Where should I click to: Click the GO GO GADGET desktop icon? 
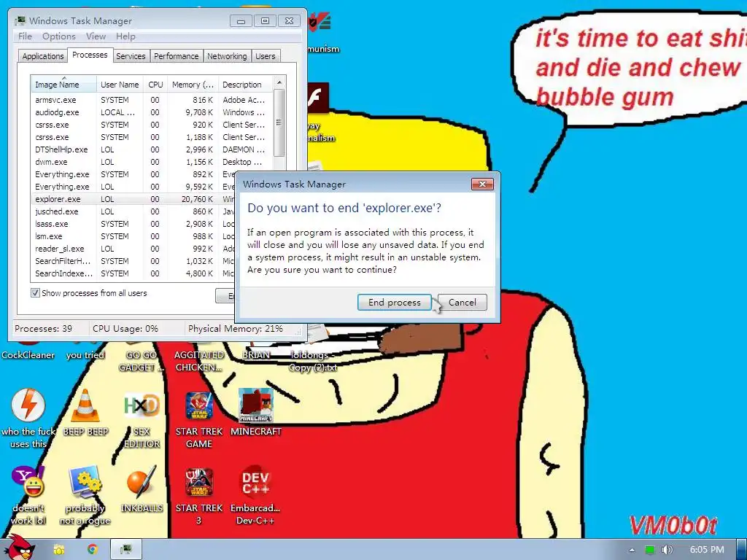coord(141,361)
